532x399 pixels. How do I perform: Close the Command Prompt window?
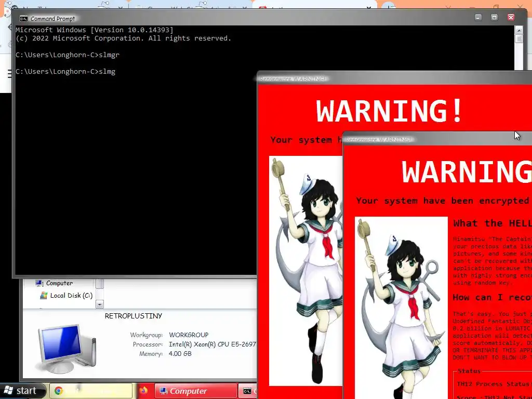tap(511, 17)
